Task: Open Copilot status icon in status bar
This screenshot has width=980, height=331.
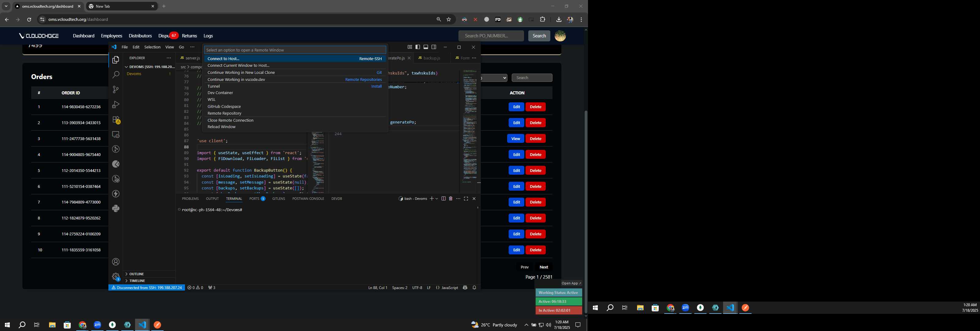Action: [465, 287]
